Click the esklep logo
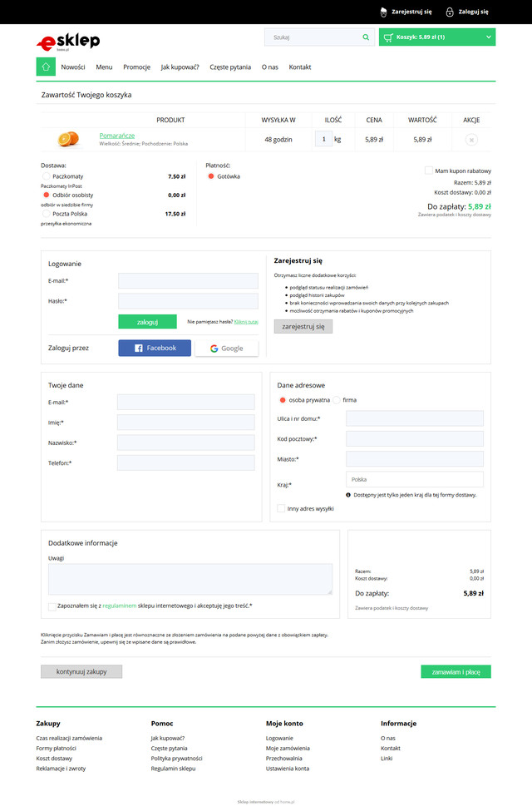The width and height of the screenshot is (532, 806). click(68, 42)
